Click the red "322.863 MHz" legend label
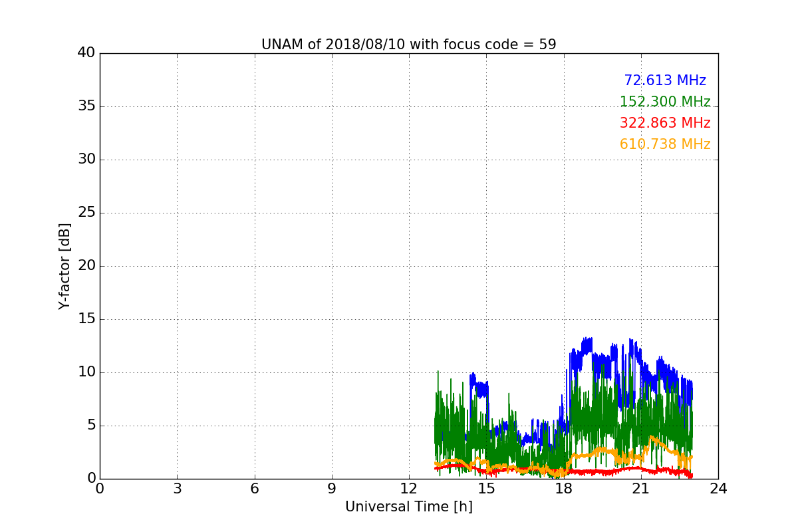798x532 pixels. click(x=665, y=123)
